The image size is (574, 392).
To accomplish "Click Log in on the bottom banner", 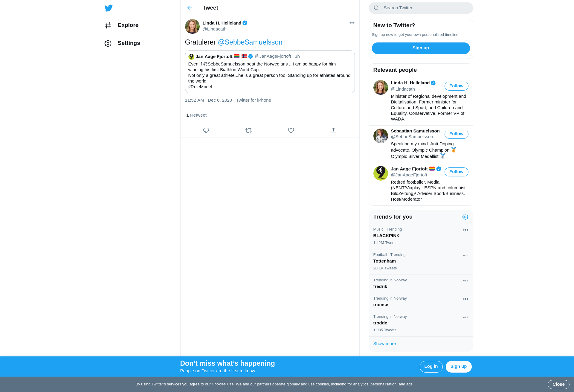I will [431, 367].
